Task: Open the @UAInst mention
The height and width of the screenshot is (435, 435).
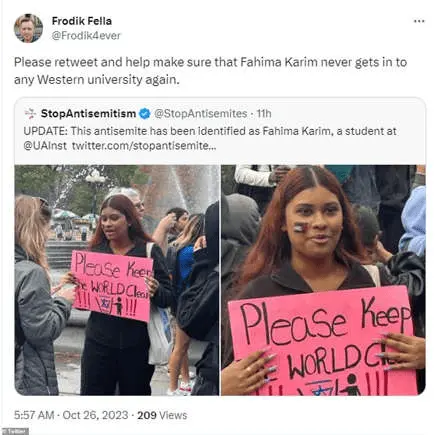Action: (45, 146)
